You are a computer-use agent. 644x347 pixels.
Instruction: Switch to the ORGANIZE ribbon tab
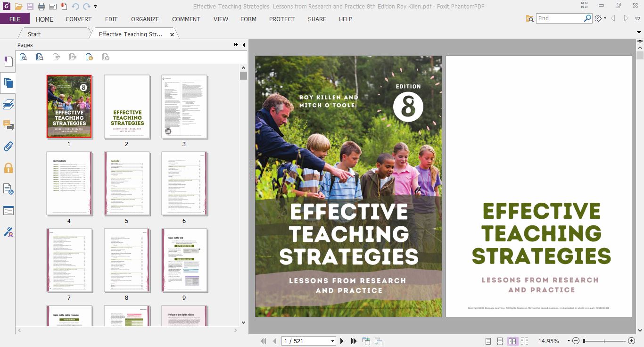pyautogui.click(x=145, y=19)
